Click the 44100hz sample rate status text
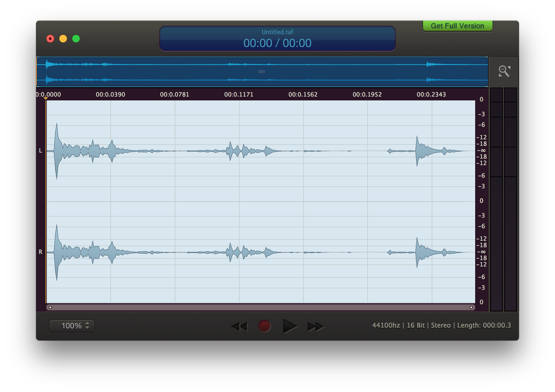Image resolution: width=555 pixels, height=392 pixels. coord(386,325)
